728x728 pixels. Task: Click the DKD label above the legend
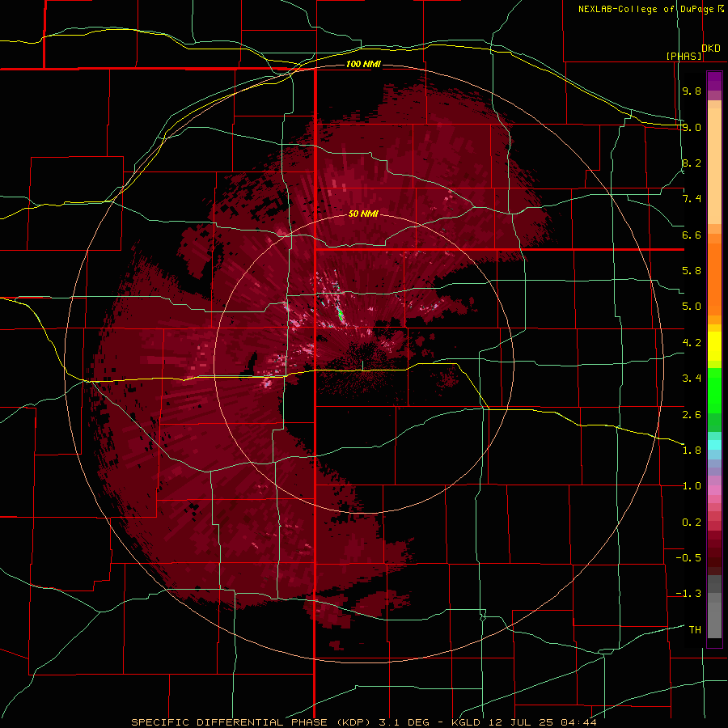pyautogui.click(x=710, y=49)
